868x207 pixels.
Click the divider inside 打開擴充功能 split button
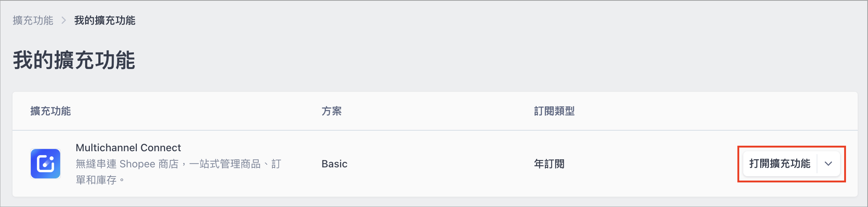click(x=817, y=164)
